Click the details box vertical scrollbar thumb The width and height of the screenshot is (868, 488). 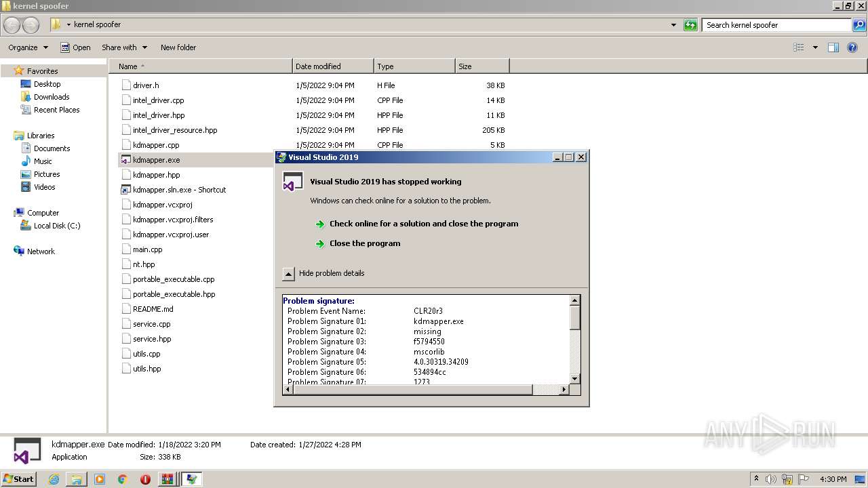coord(575,318)
